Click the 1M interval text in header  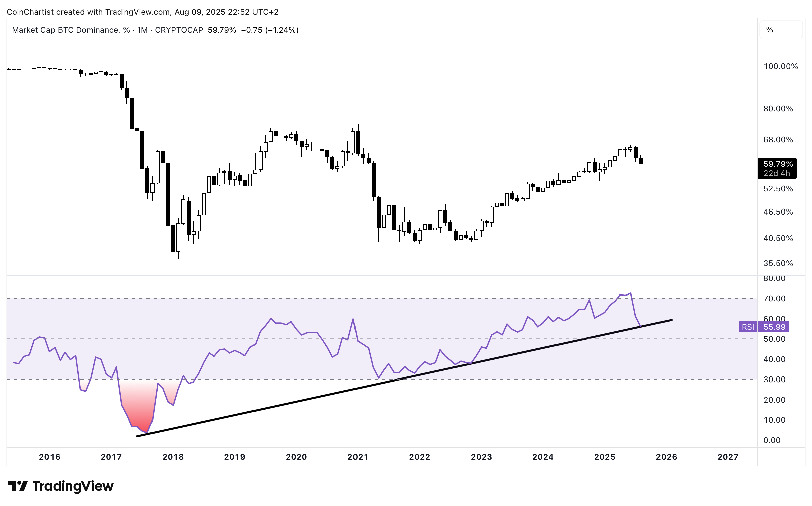pos(142,30)
